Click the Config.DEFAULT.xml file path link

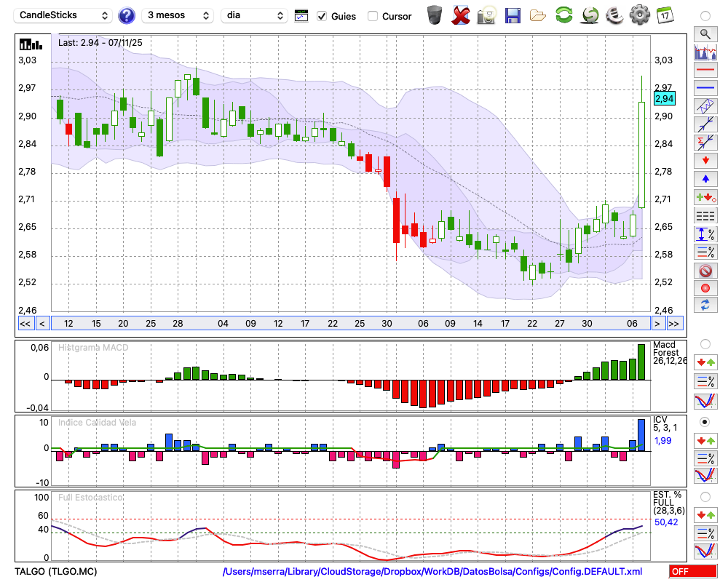tap(432, 572)
